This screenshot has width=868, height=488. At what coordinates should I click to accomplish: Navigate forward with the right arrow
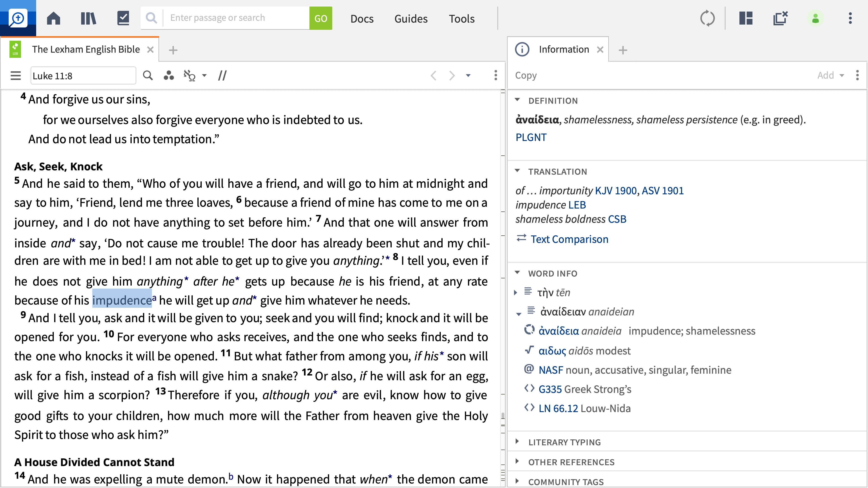tap(452, 75)
